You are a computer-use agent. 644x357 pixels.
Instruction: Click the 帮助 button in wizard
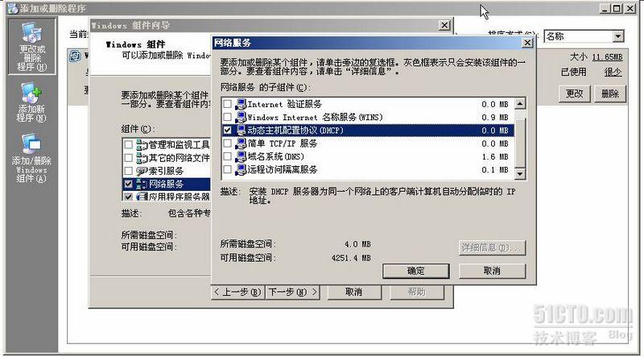416,293
